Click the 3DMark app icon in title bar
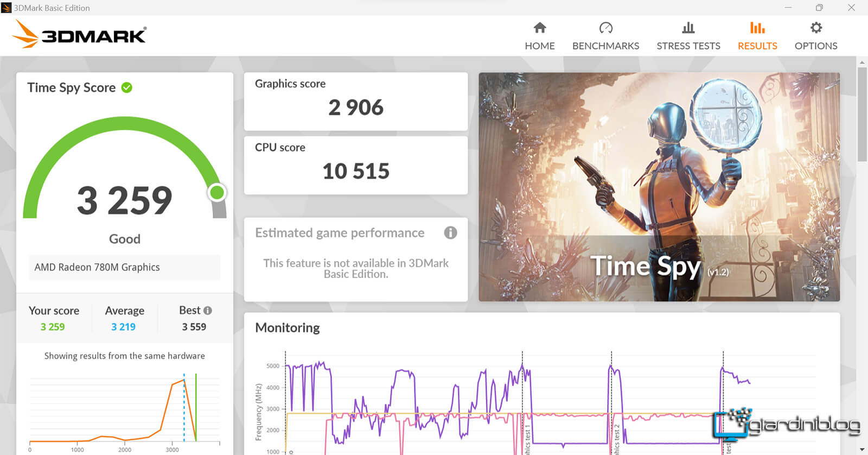The height and width of the screenshot is (455, 868). pos(7,8)
